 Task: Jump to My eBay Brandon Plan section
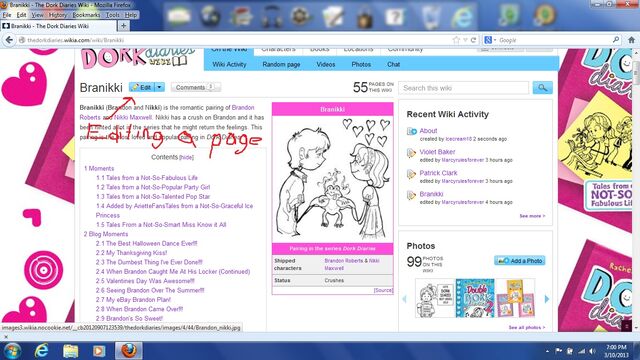tap(133, 300)
